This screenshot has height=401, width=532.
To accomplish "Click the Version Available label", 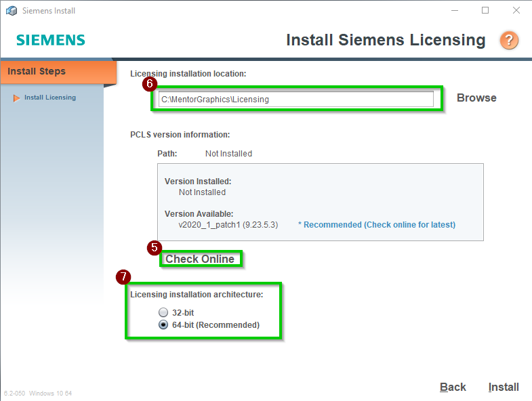I will click(199, 214).
